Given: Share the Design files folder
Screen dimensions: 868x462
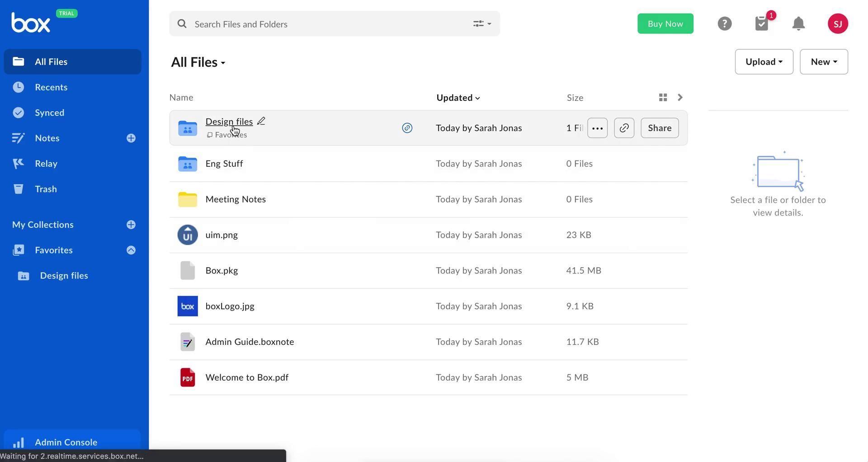Looking at the screenshot, I should (659, 128).
